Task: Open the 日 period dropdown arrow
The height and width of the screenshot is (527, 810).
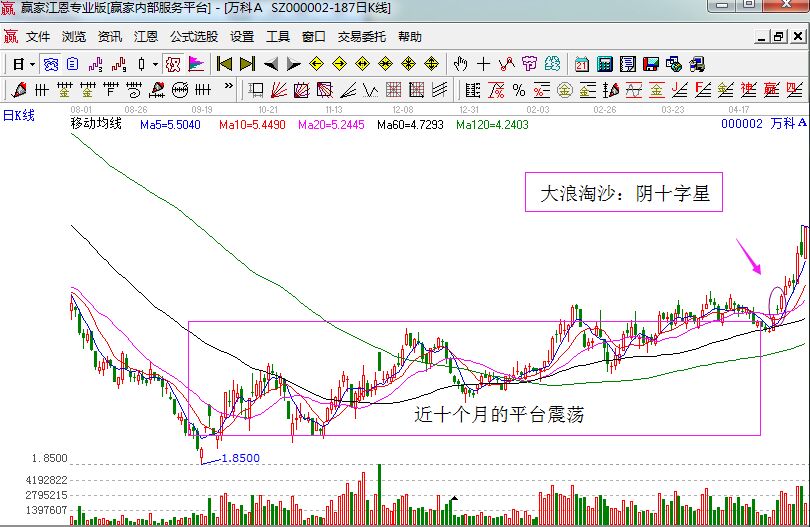Action: click(x=32, y=64)
